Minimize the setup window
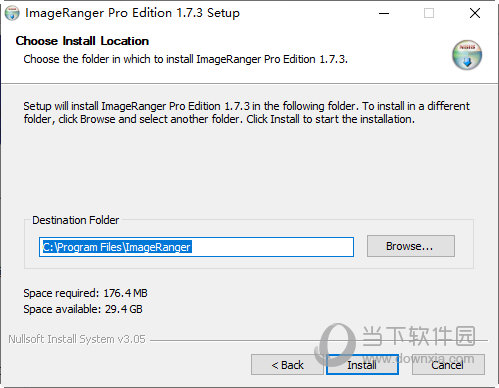Image resolution: width=499 pixels, height=388 pixels. pos(384,13)
